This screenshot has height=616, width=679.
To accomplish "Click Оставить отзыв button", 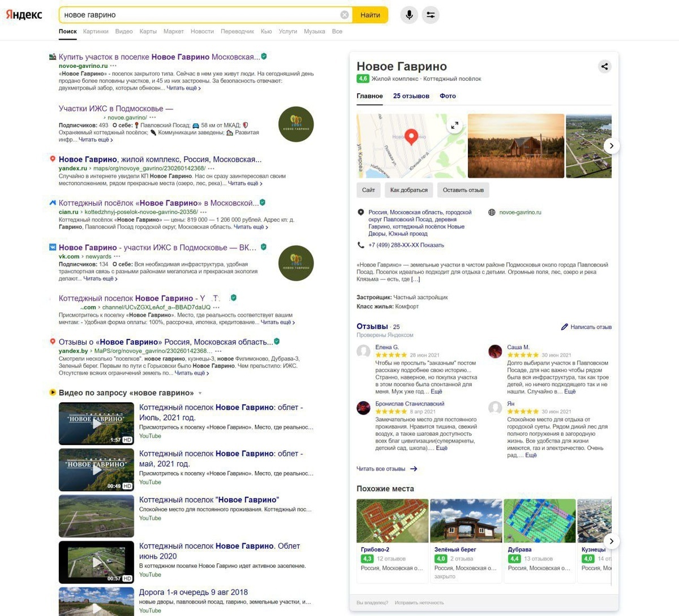I will click(463, 190).
